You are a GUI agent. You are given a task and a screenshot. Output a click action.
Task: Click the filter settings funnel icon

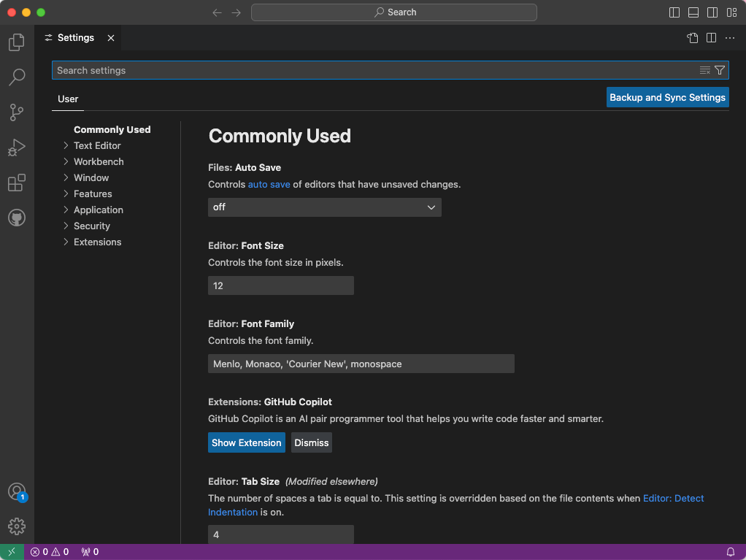720,70
